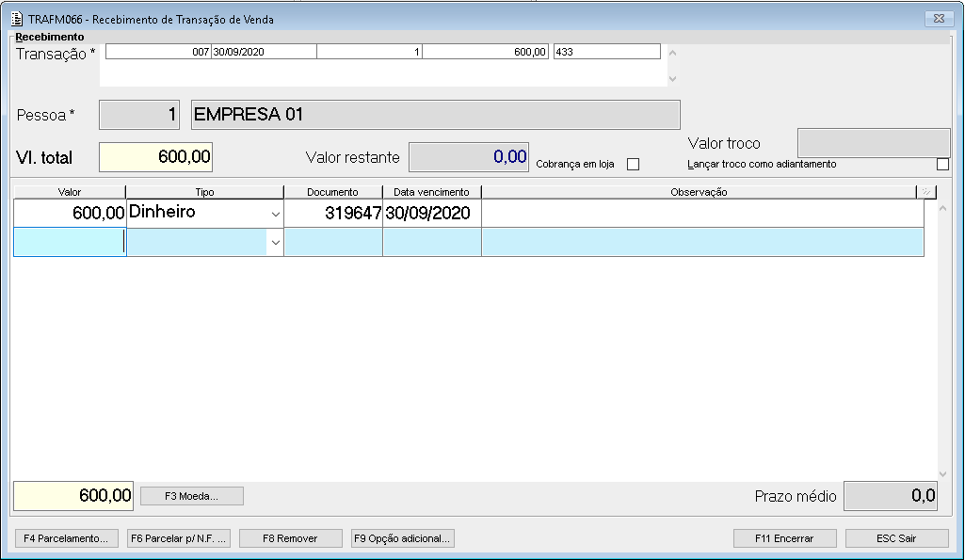Click the Documento column header
The width and height of the screenshot is (965, 560).
click(x=333, y=192)
